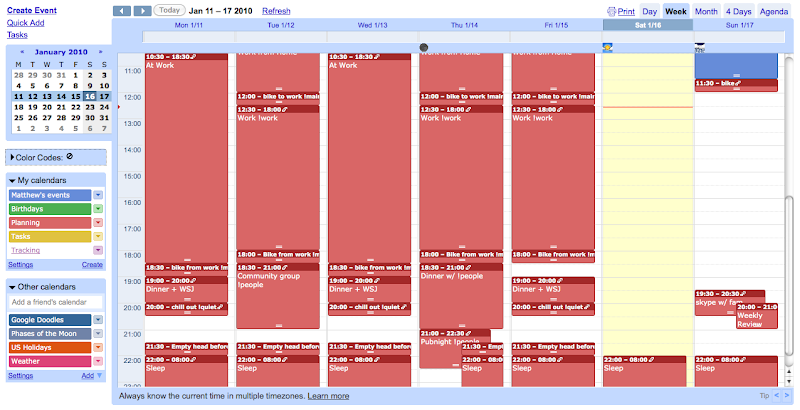Toggle Matthew's events calendar visibility
The width and height of the screenshot is (800, 410).
(50, 195)
